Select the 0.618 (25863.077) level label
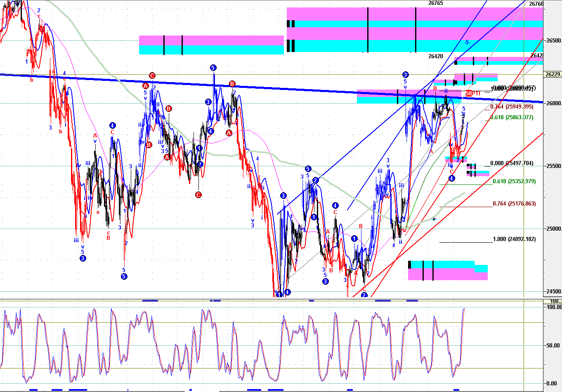 coord(512,118)
